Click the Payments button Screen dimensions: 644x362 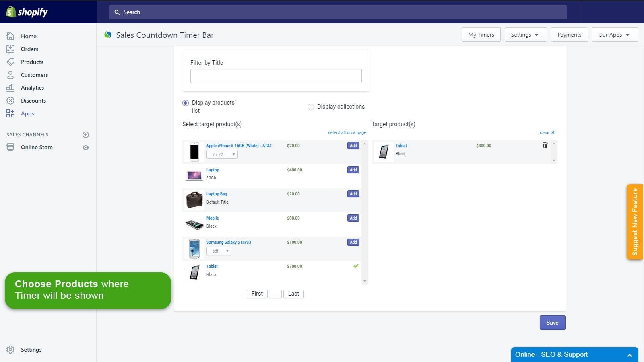pos(569,35)
